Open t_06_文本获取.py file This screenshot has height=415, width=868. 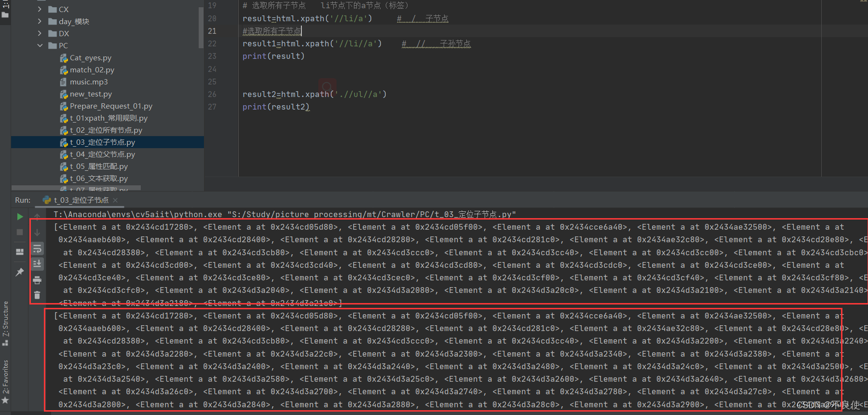pyautogui.click(x=99, y=179)
